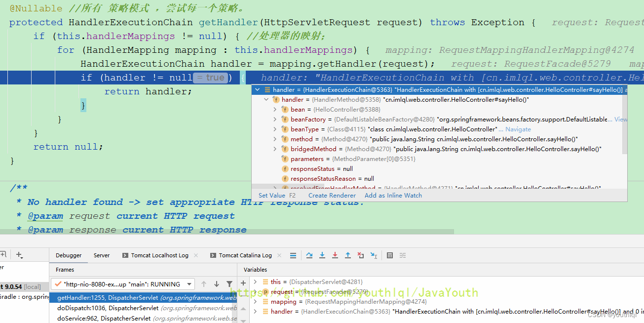Switch to the Server tab
Screen dimensions: 644x323
pos(102,255)
